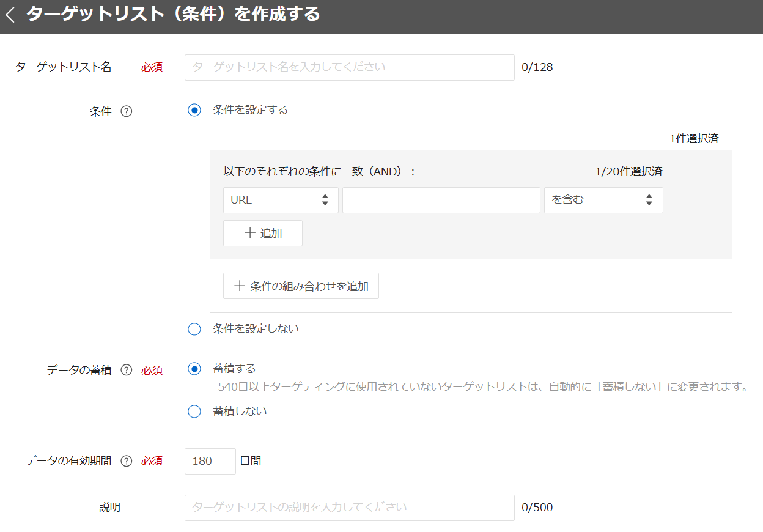Open the URL condition type dropdown

(x=281, y=200)
